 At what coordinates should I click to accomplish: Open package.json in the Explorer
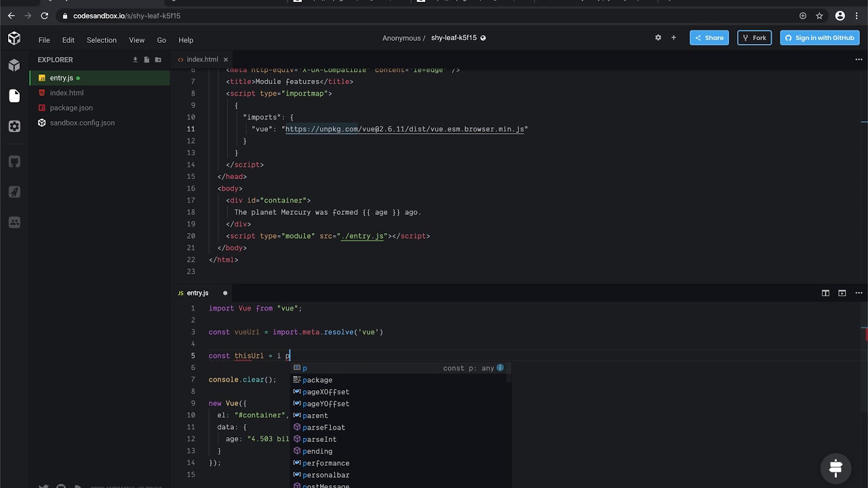tap(100, 108)
